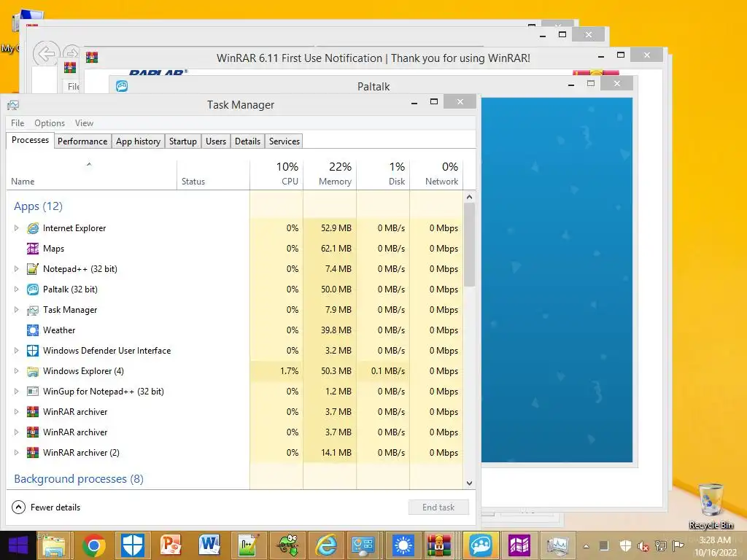Expand the WinRAR archiver (2) group

tap(16, 452)
